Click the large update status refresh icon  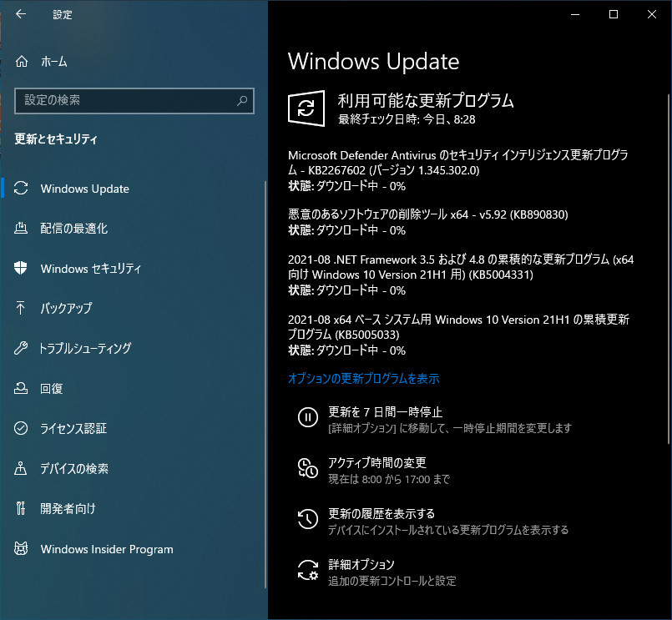pyautogui.click(x=306, y=108)
